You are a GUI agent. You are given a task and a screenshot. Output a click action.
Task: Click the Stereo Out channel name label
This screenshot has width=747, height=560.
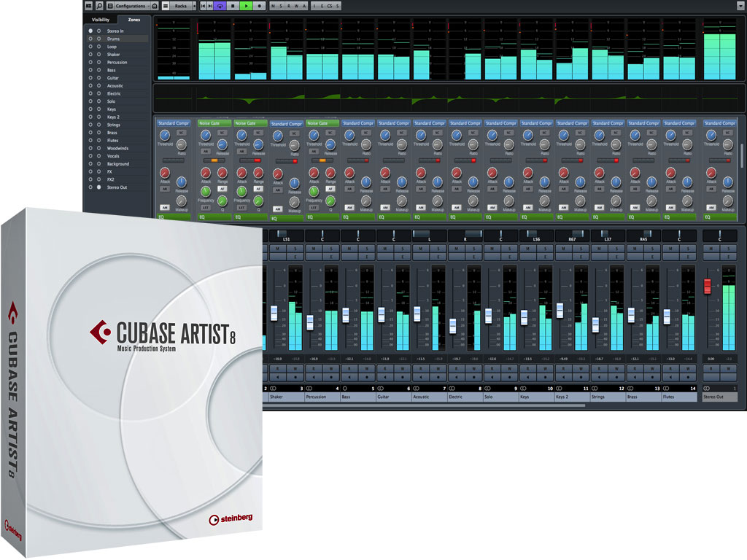pyautogui.click(x=718, y=397)
